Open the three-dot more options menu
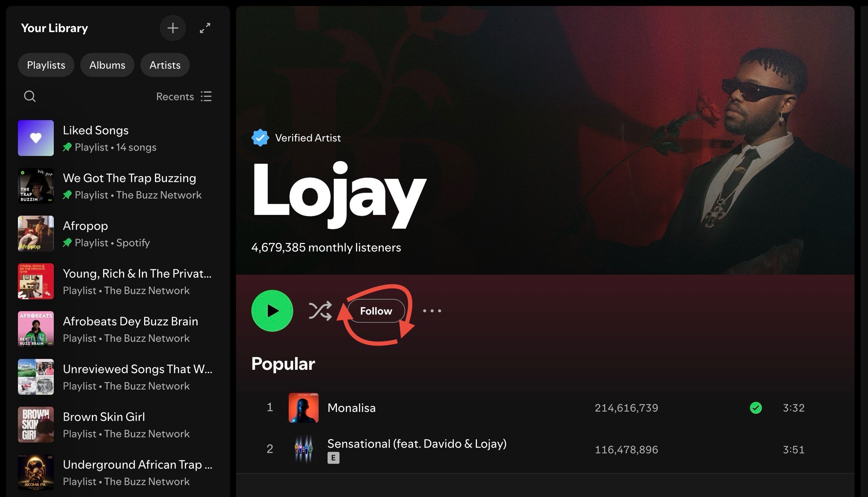The height and width of the screenshot is (497, 868). tap(432, 311)
